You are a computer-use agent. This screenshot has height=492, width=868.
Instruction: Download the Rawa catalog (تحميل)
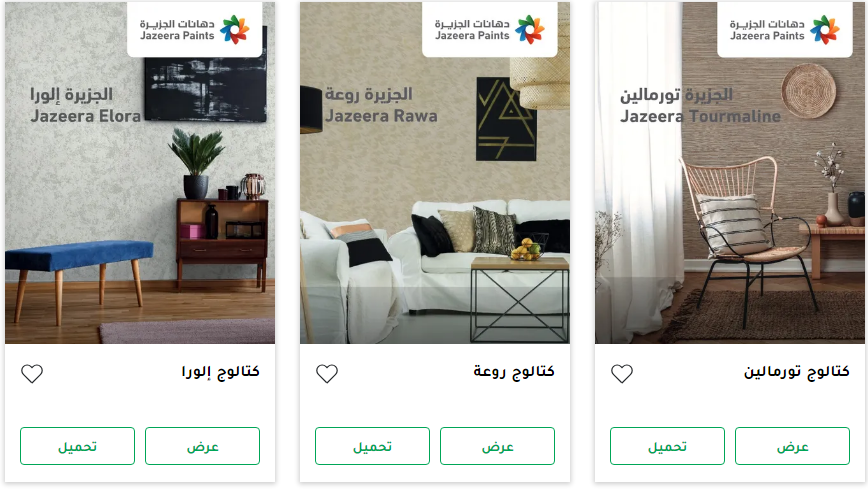[373, 446]
